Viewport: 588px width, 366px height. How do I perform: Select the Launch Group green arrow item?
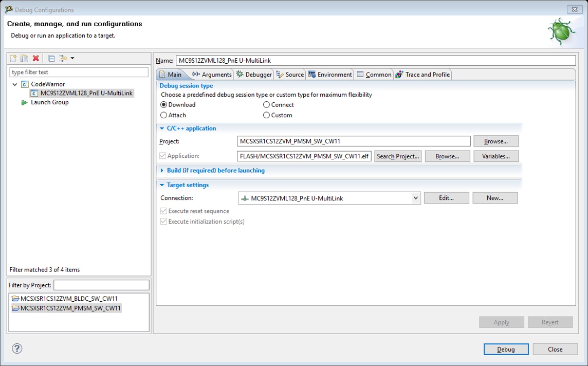(x=49, y=102)
